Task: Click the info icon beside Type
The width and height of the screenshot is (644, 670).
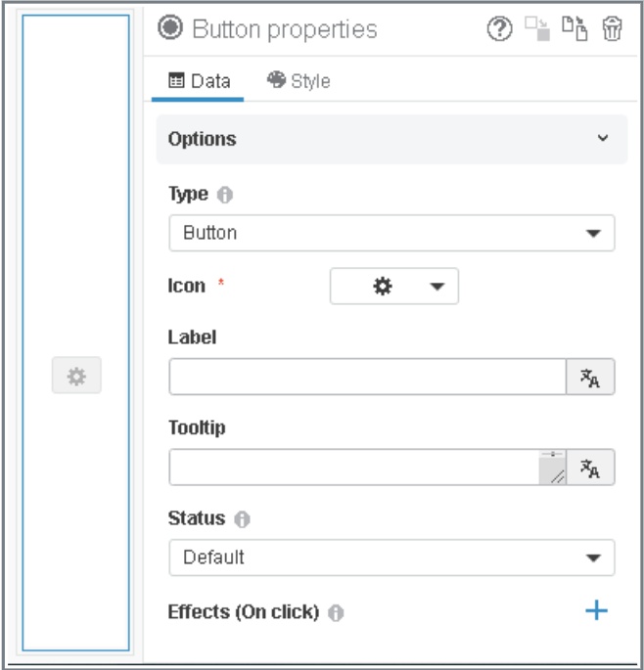Action: [x=225, y=195]
